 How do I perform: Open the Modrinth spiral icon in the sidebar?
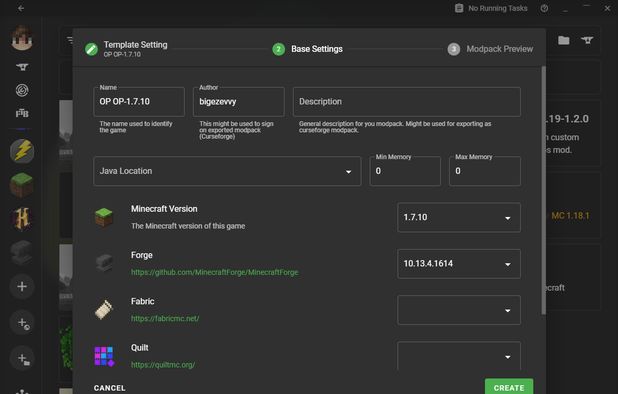(x=22, y=90)
